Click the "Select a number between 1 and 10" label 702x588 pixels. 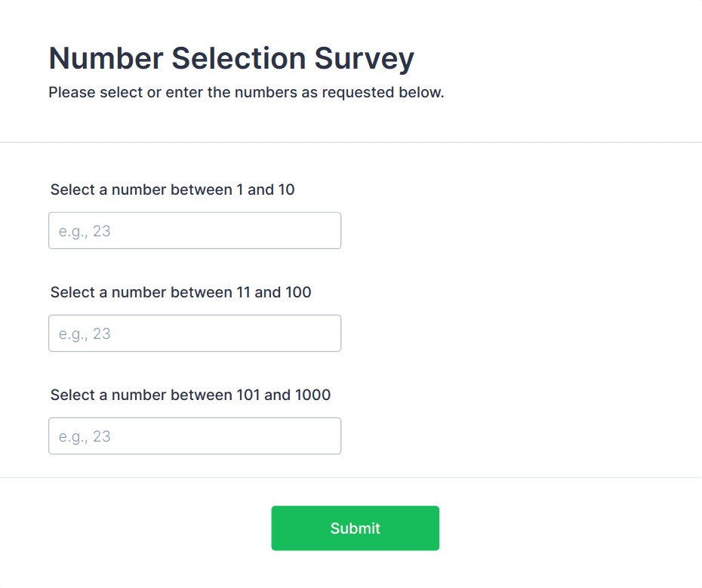pyautogui.click(x=172, y=189)
